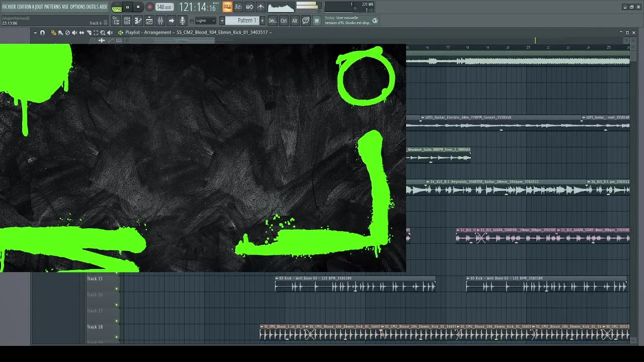Click the Déc. button
The width and height of the screenshot is (644, 362).
click(272, 21)
